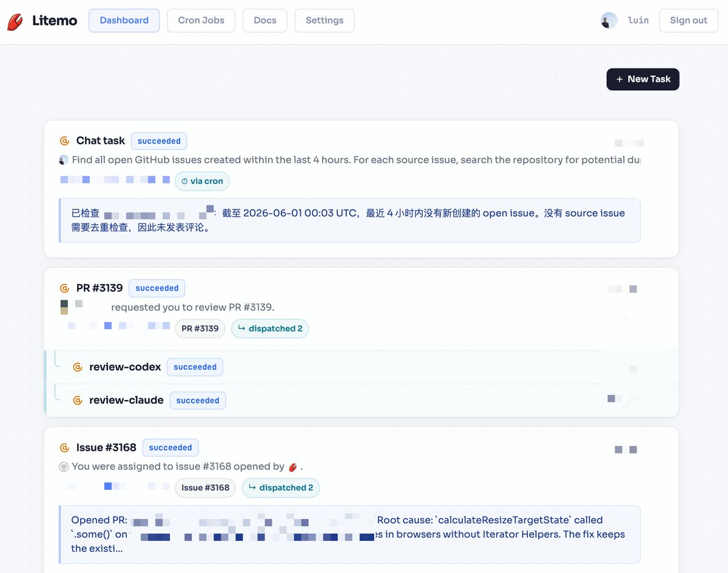
Task: Open the review-codex subtask
Action: (125, 367)
